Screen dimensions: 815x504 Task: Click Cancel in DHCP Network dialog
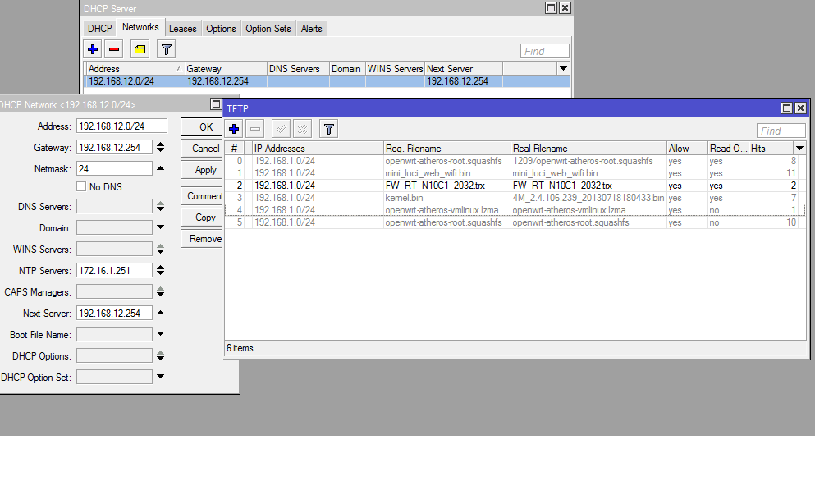203,148
